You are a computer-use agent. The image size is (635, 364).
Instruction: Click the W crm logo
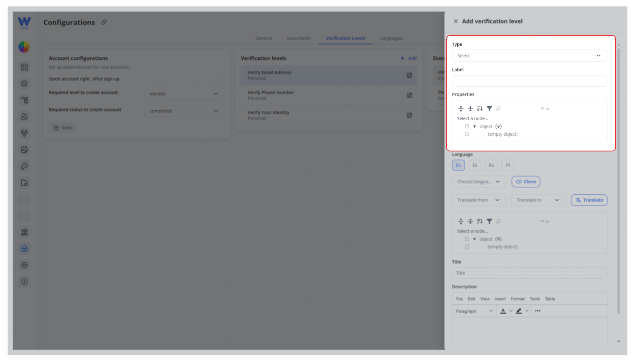[x=24, y=23]
